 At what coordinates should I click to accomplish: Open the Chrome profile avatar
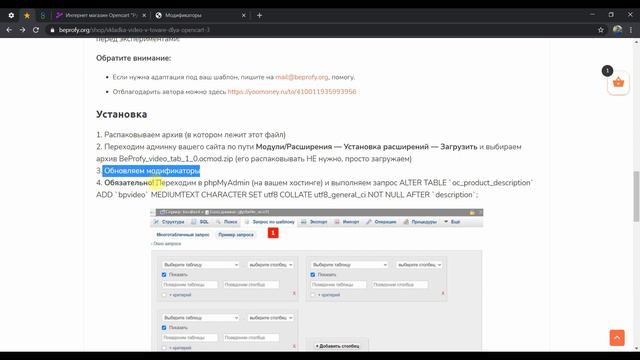(617, 29)
